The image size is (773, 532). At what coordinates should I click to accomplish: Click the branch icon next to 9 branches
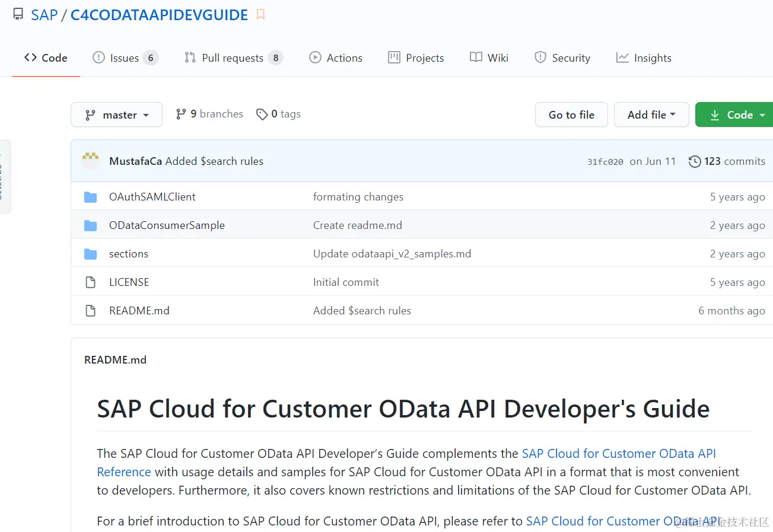coord(181,114)
